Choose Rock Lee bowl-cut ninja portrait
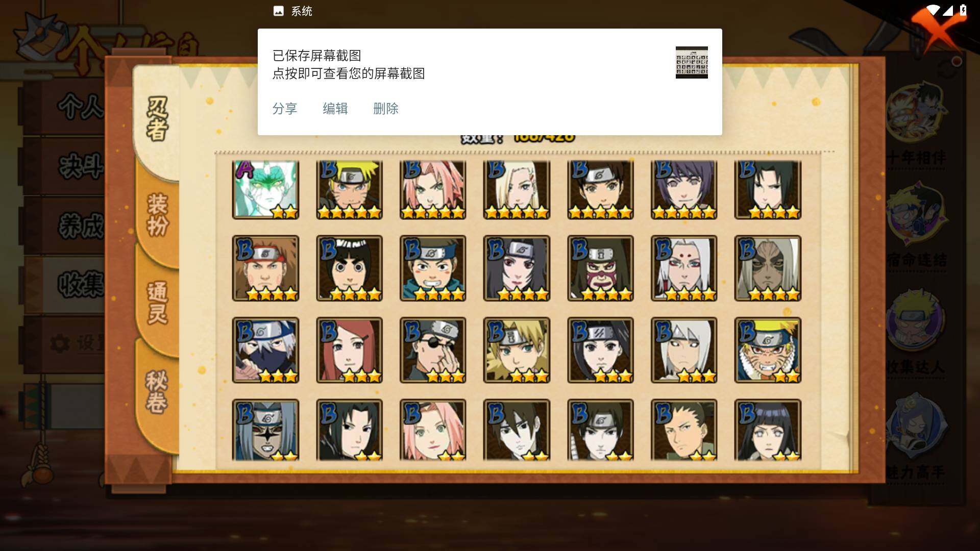980x551 pixels. (x=349, y=268)
